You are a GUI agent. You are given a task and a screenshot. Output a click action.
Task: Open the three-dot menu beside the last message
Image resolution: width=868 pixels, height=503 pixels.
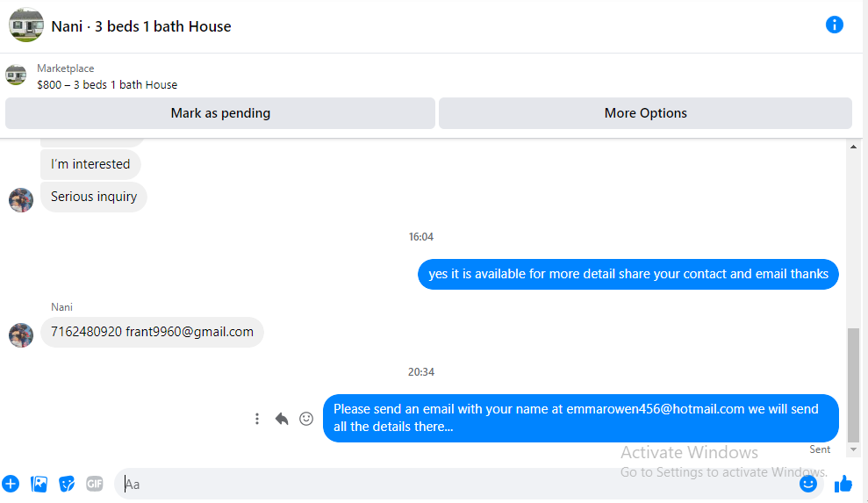tap(257, 419)
